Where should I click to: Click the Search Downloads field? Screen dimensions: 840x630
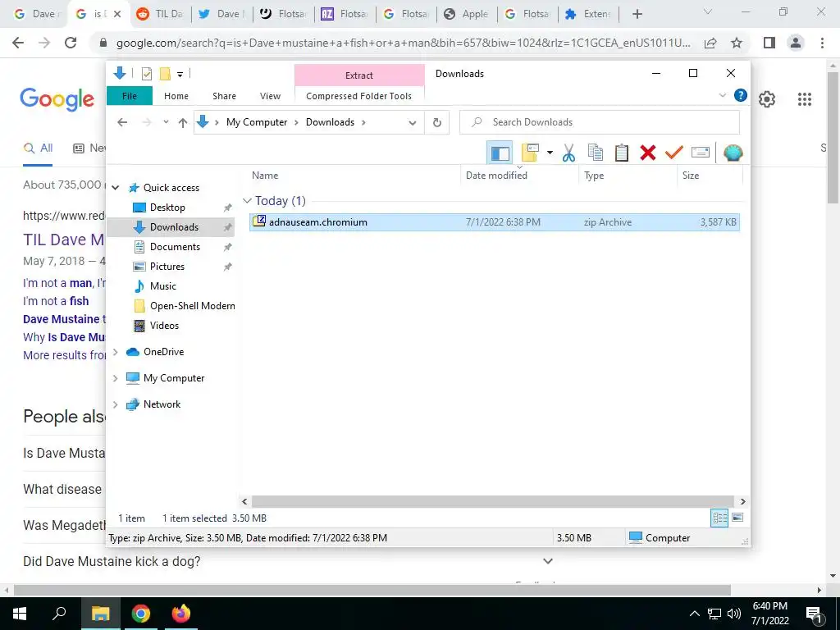click(600, 122)
